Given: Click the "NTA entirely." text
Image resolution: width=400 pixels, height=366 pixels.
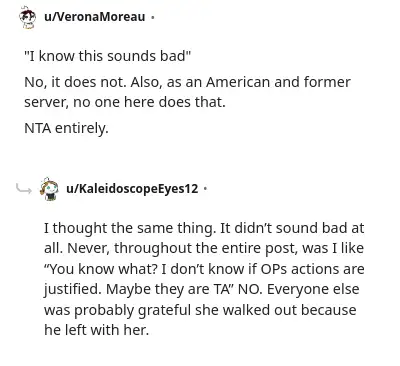Looking at the screenshot, I should [x=66, y=128].
